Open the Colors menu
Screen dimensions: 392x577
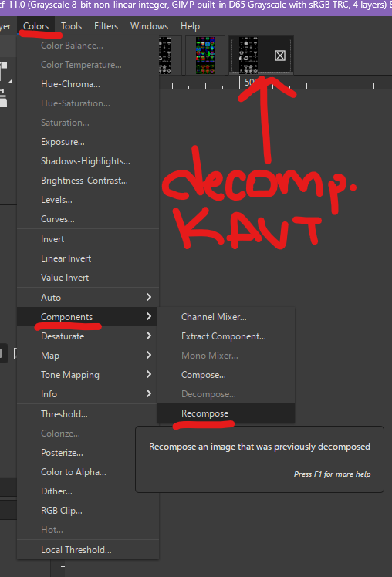[35, 26]
